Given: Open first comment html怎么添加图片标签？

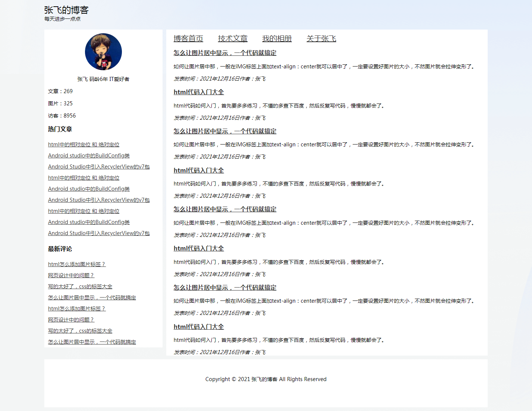Looking at the screenshot, I should pos(76,264).
